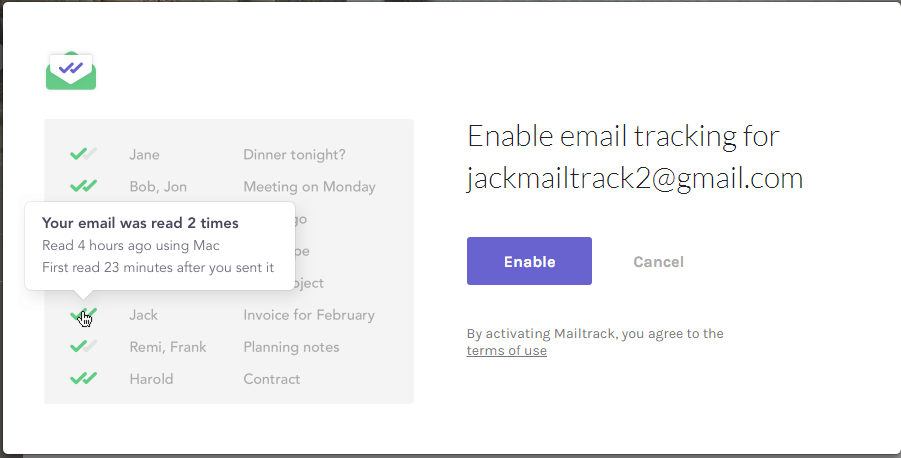The image size is (901, 458).
Task: Select the "Dinner tonight?" email subject
Action: (294, 154)
